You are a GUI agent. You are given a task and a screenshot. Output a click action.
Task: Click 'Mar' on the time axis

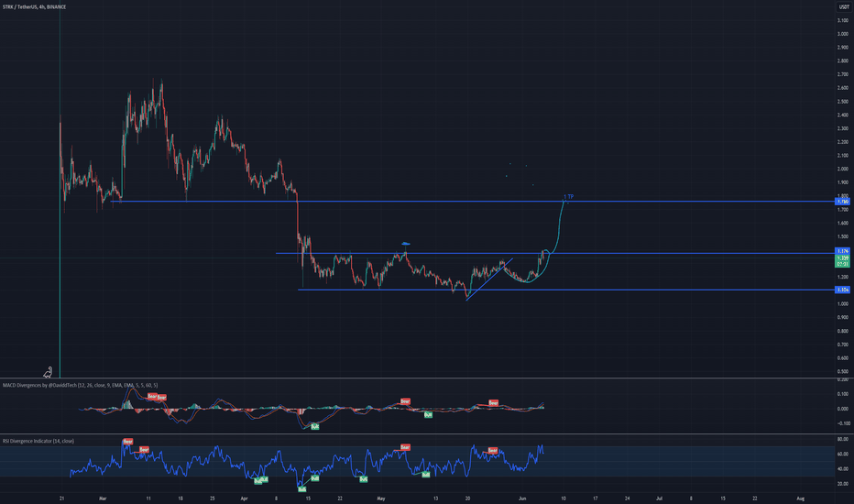click(103, 499)
